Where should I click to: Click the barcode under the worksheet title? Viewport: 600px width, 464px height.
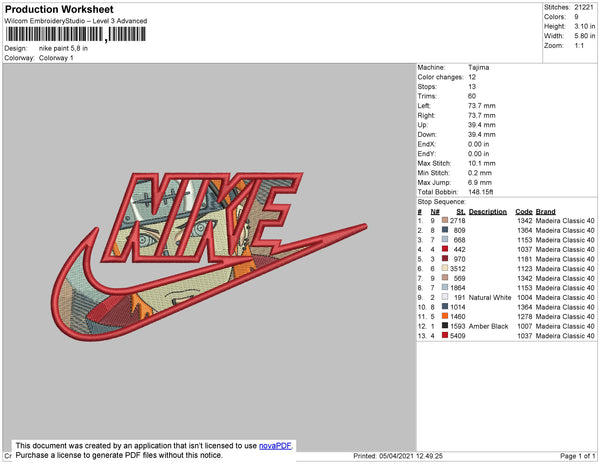pyautogui.click(x=75, y=35)
